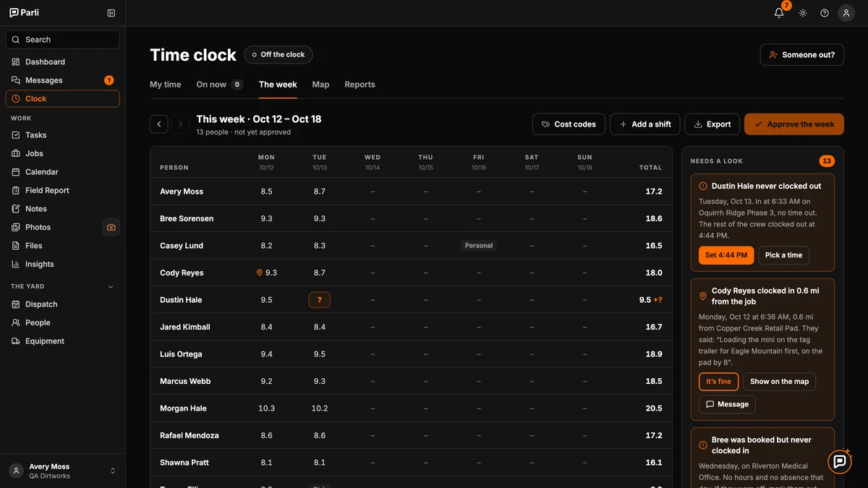Click the Rafael Mendoza row name

190,436
